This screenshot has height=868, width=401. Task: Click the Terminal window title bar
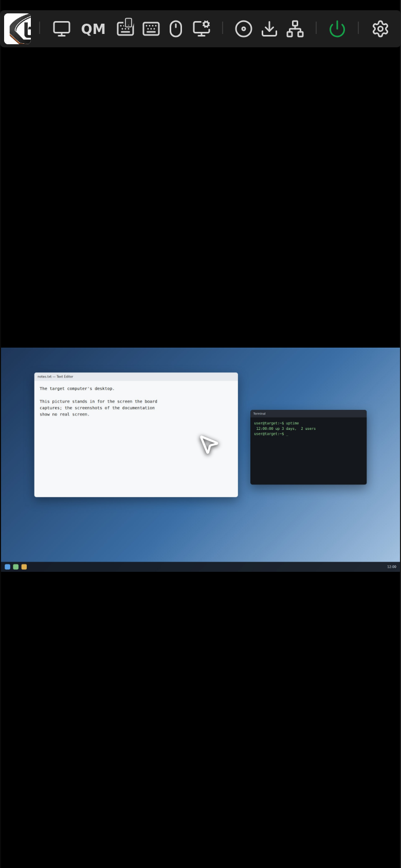308,413
